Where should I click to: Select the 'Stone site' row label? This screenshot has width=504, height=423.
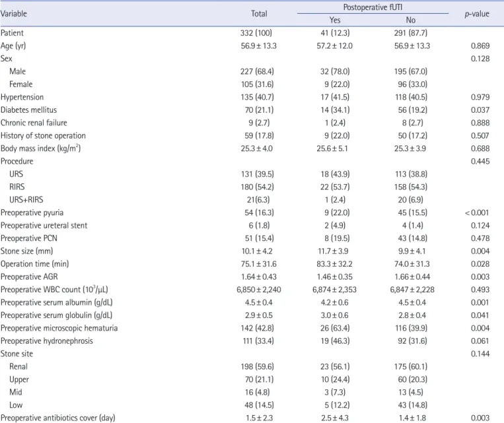click(17, 354)
